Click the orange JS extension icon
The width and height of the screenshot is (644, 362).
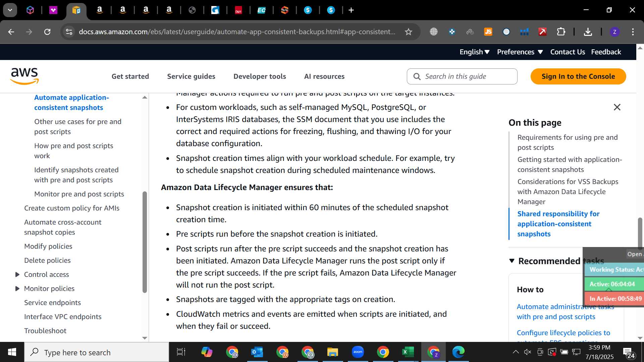point(488,32)
